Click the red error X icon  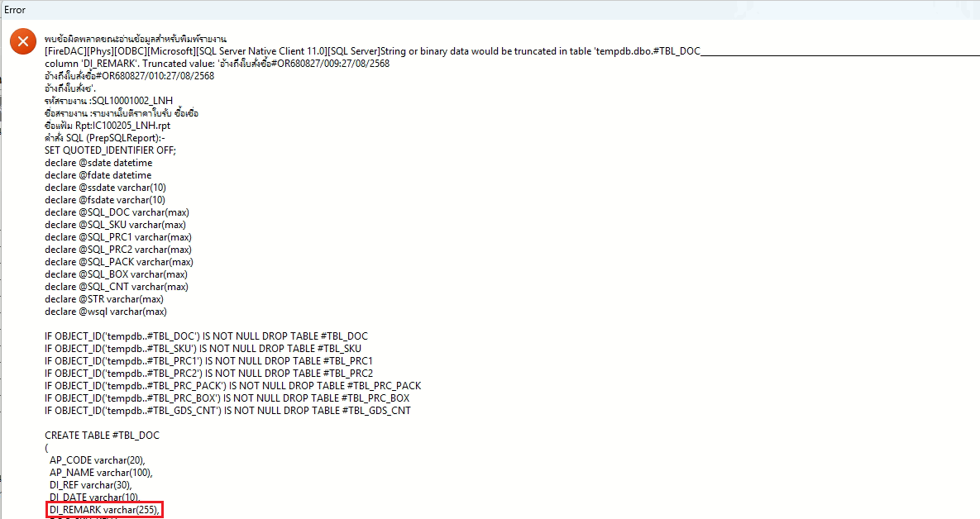point(24,42)
